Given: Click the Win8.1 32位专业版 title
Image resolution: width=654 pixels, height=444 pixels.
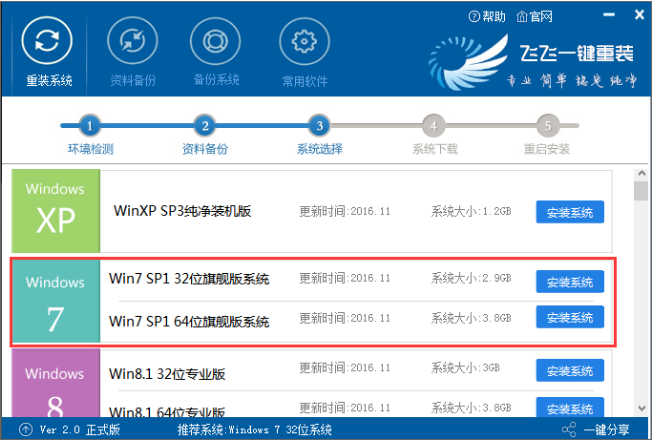Looking at the screenshot, I should click(x=167, y=374).
